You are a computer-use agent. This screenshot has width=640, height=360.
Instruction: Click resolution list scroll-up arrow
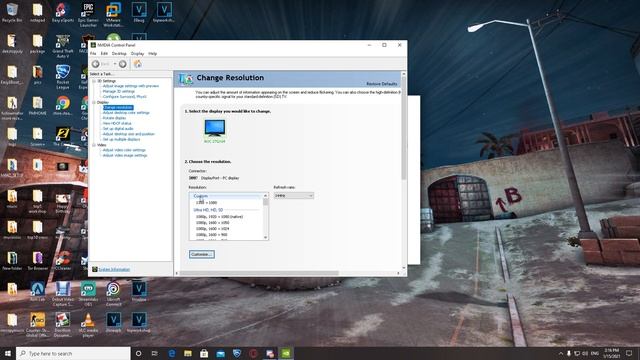[x=266, y=196]
